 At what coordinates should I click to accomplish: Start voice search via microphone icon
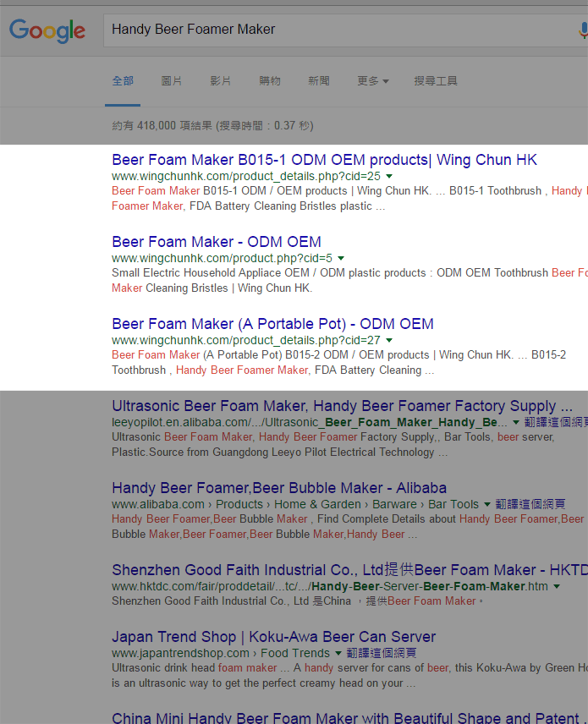pos(583,31)
